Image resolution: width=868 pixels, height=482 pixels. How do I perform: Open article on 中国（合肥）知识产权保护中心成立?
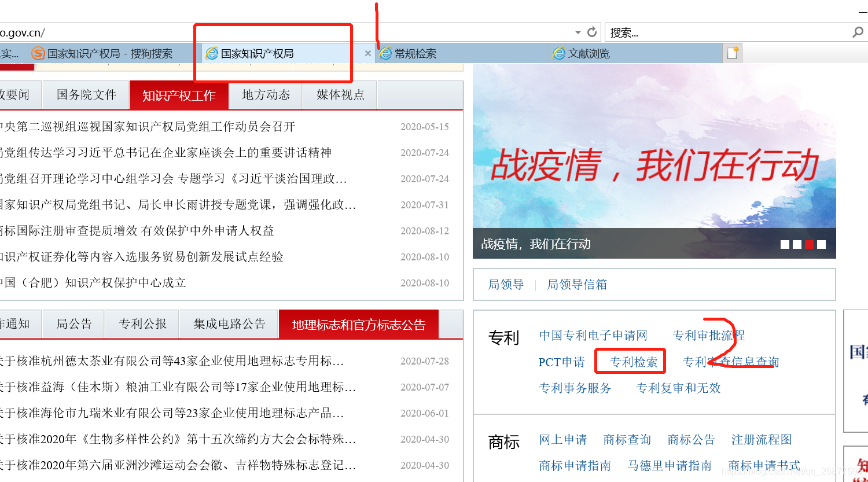[93, 283]
